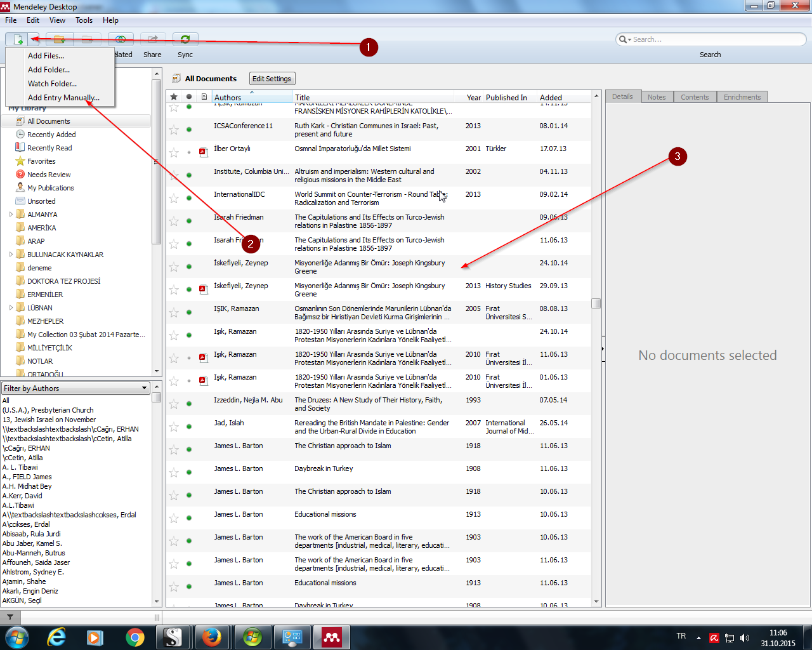Viewport: 812px width, 650px height.
Task: Launch Internet Explorer from the taskbar
Action: pos(56,637)
